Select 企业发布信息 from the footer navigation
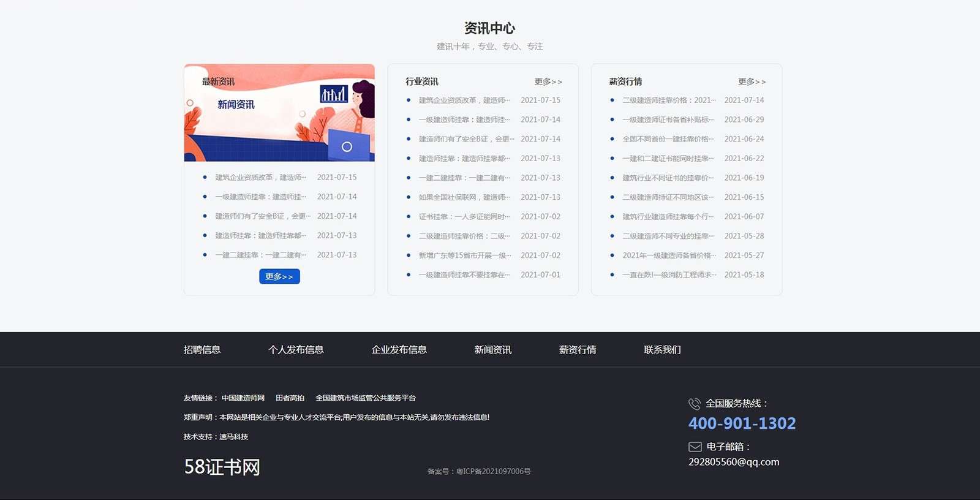 point(399,350)
